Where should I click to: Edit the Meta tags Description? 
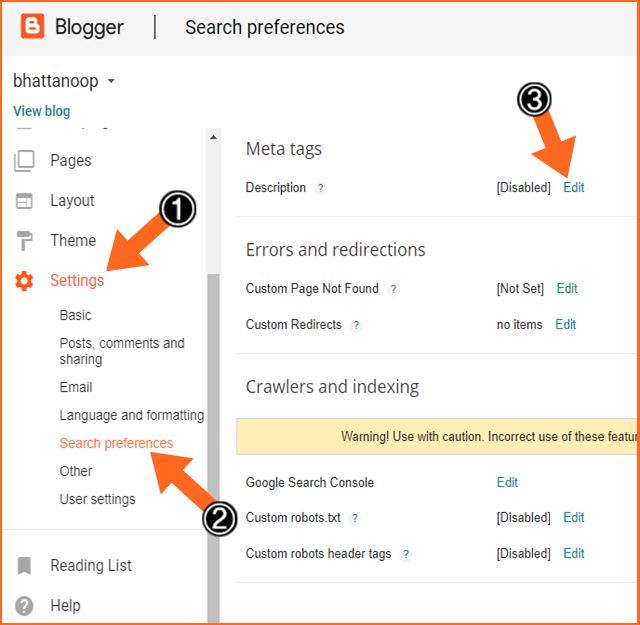tap(574, 187)
